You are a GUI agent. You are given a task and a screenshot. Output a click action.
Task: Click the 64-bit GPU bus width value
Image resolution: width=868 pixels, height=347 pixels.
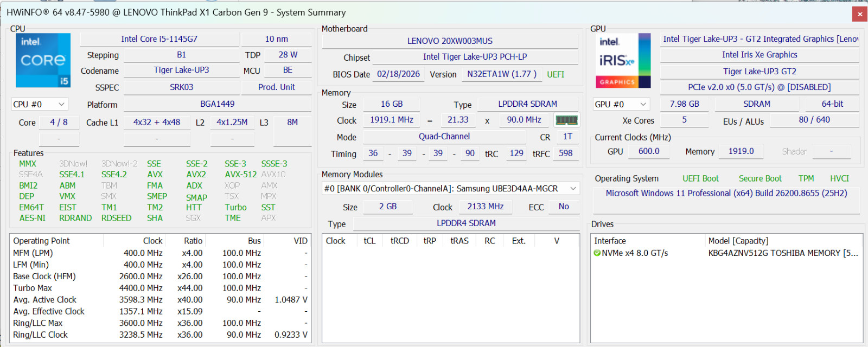pos(832,104)
